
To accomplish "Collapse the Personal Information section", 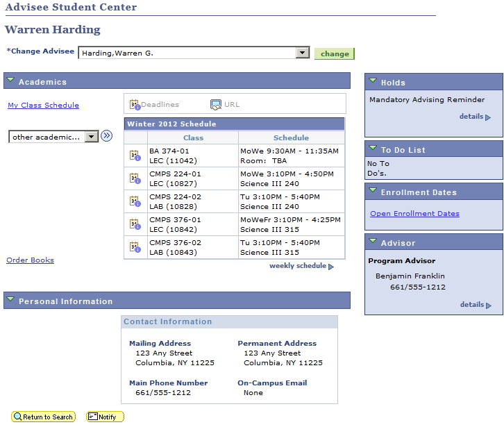I will click(10, 301).
